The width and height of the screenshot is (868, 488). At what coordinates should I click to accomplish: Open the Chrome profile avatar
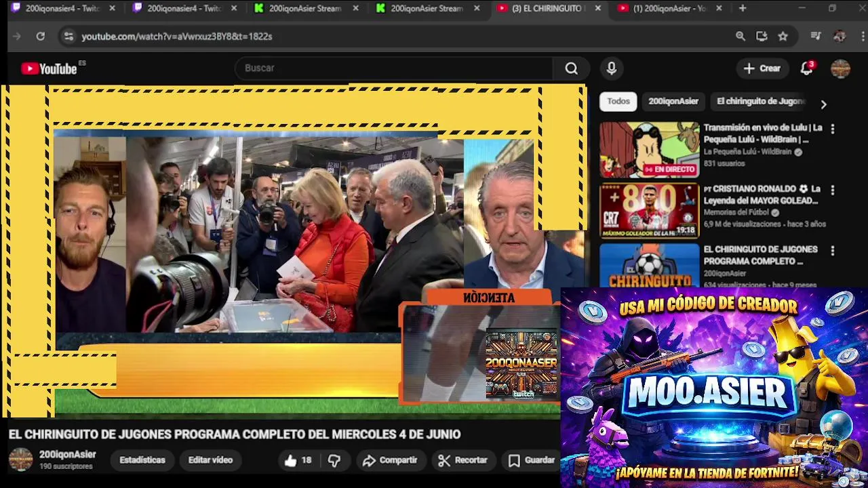tap(840, 37)
